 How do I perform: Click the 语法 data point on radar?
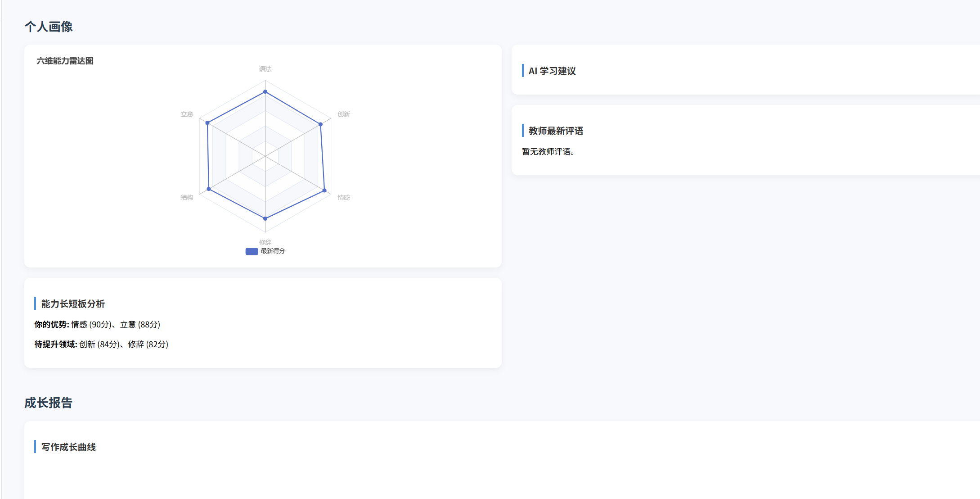[x=265, y=92]
